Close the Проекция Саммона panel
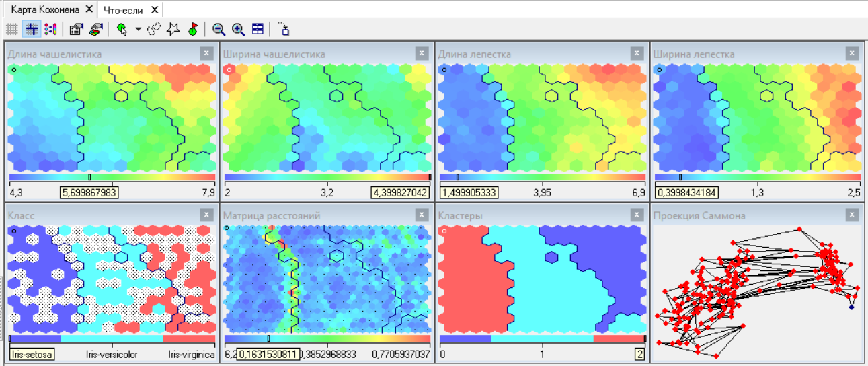 [852, 215]
